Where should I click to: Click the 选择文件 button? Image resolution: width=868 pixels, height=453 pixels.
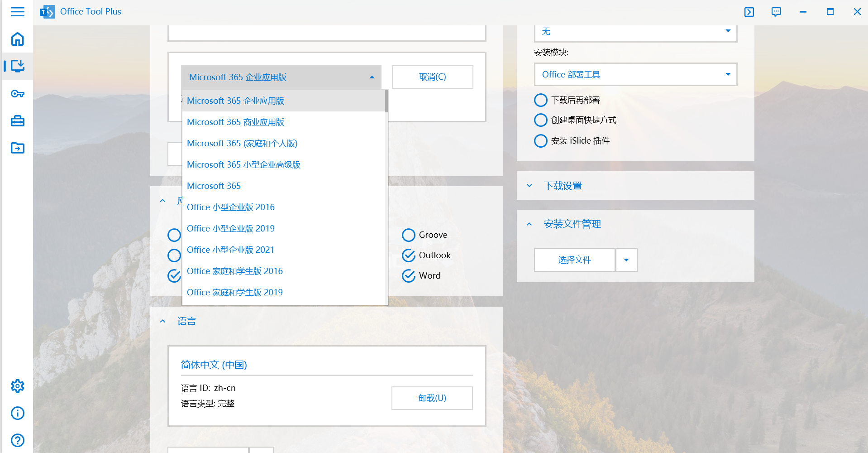[x=575, y=260]
